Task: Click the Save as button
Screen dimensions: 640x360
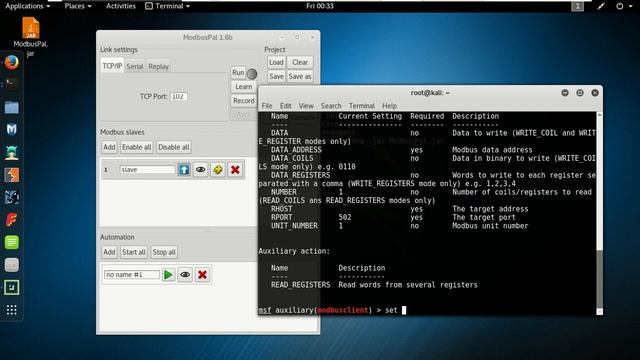Action: click(x=300, y=76)
